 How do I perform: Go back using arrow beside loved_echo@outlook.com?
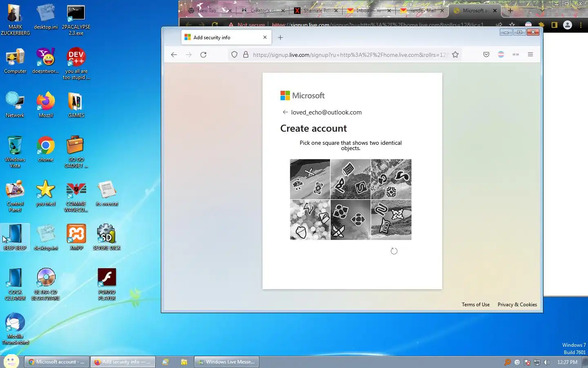pyautogui.click(x=285, y=112)
